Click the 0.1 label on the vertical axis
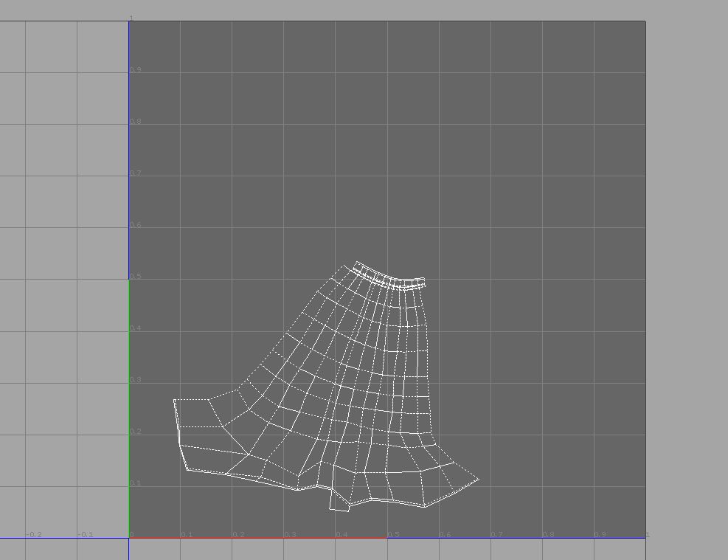The image size is (728, 560). (x=136, y=483)
